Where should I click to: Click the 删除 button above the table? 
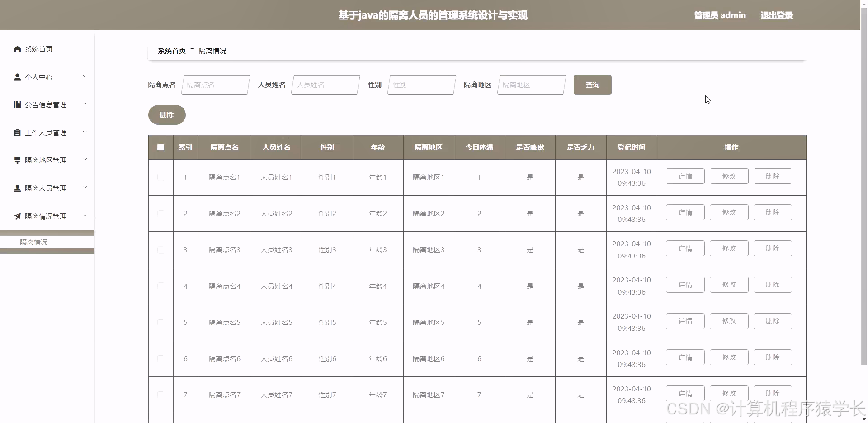166,114
